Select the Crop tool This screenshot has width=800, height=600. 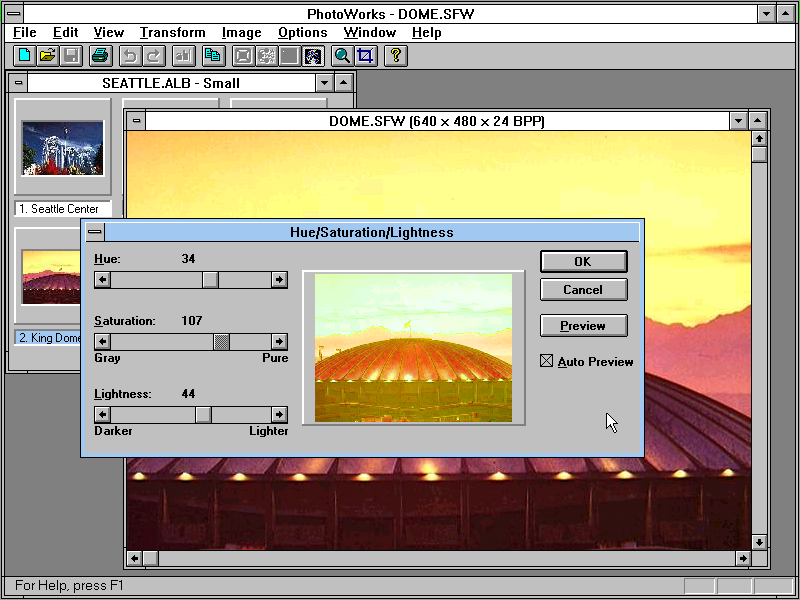click(366, 56)
